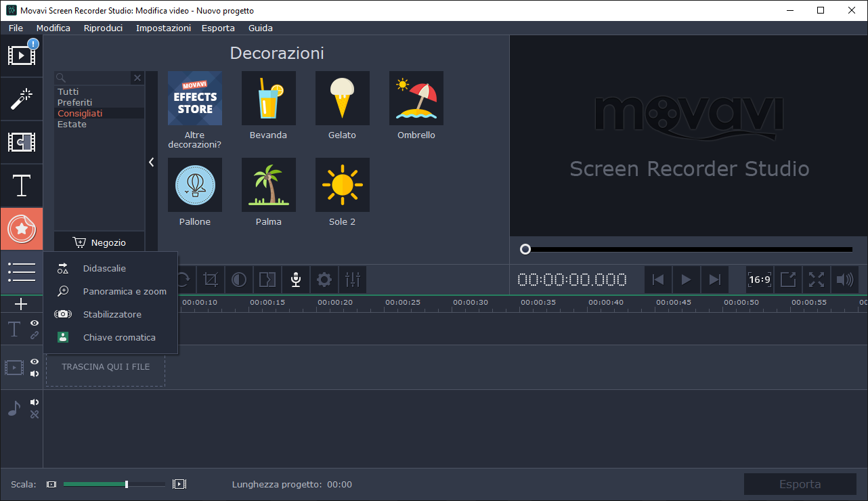Add a new track with plus icon
This screenshot has width=868, height=501.
tap(21, 304)
